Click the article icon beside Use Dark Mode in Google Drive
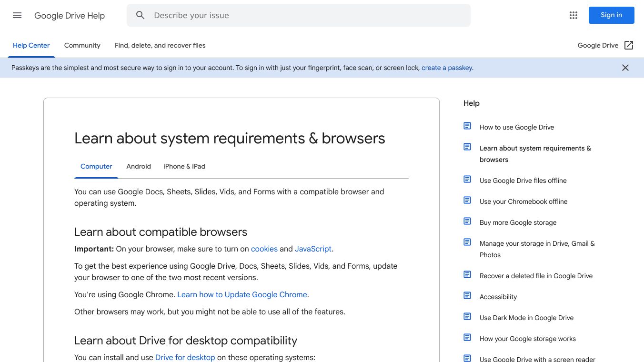Screen dimensions: 644x362 pos(467,316)
